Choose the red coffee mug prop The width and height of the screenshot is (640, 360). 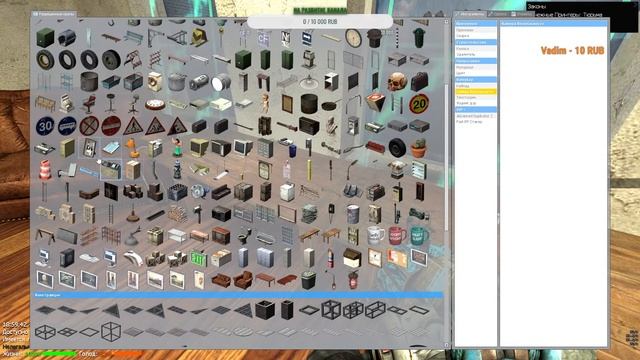click(x=397, y=236)
